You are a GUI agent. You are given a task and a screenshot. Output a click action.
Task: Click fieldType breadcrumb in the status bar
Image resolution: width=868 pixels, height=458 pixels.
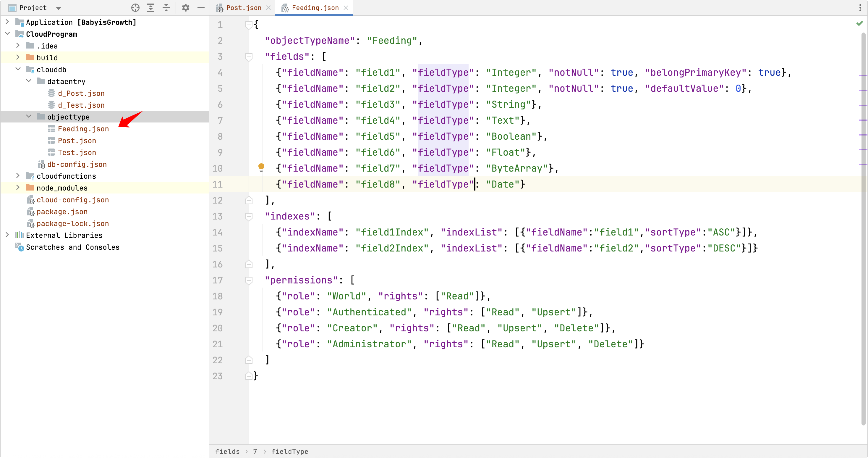(289, 451)
